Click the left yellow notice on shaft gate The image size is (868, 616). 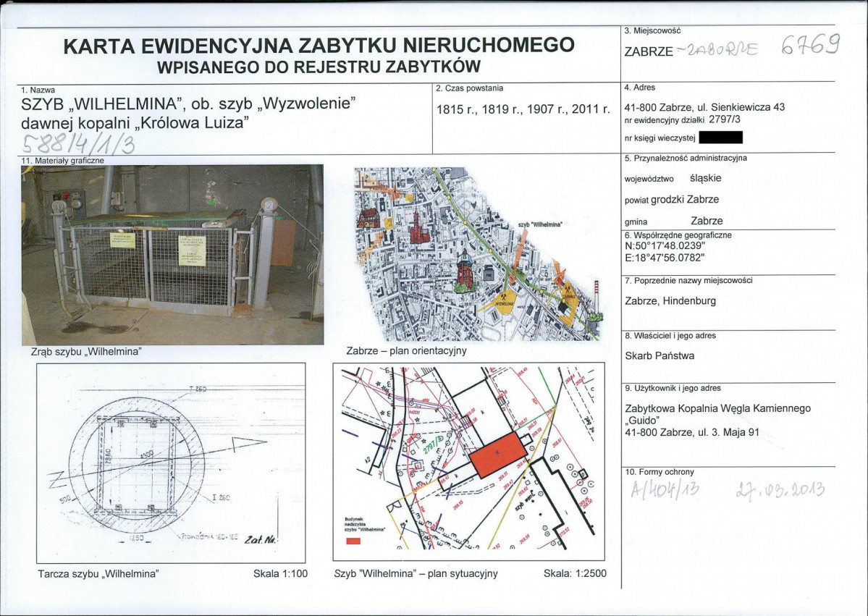pyautogui.click(x=122, y=240)
